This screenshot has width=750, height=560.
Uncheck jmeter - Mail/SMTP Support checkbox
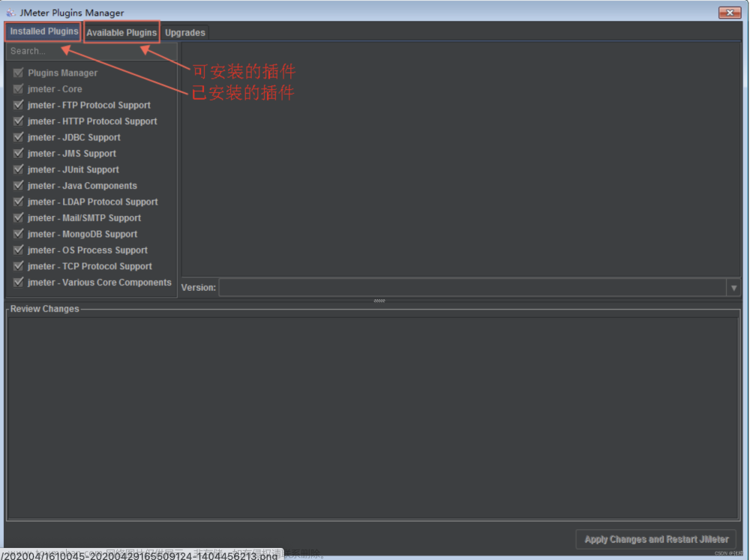coord(18,217)
